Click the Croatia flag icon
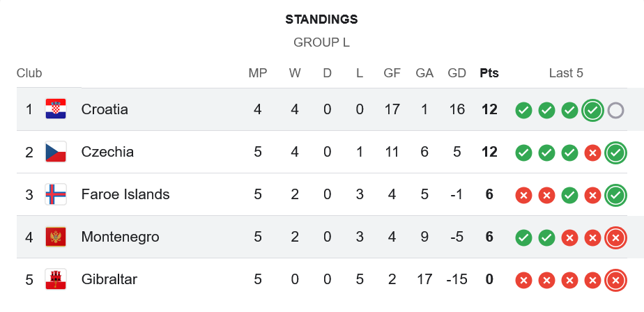 coord(56,109)
